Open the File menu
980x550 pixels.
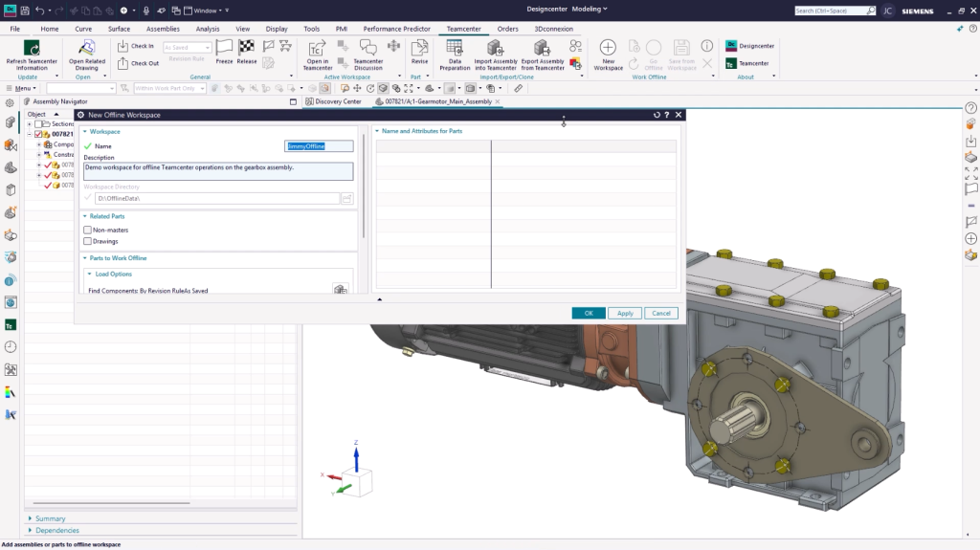click(15, 29)
